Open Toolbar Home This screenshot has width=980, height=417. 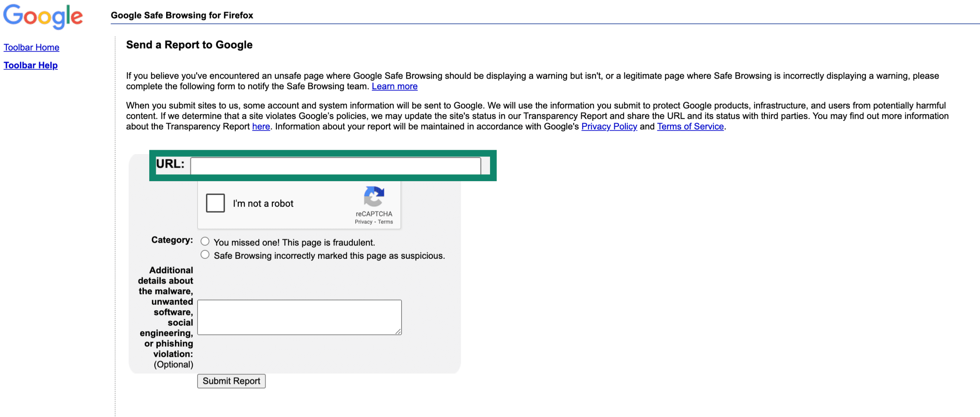pos(31,47)
